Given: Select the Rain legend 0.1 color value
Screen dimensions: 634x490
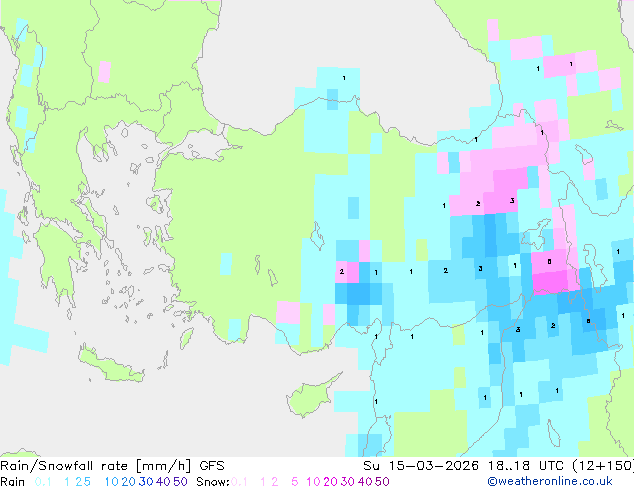Looking at the screenshot, I should tap(43, 482).
